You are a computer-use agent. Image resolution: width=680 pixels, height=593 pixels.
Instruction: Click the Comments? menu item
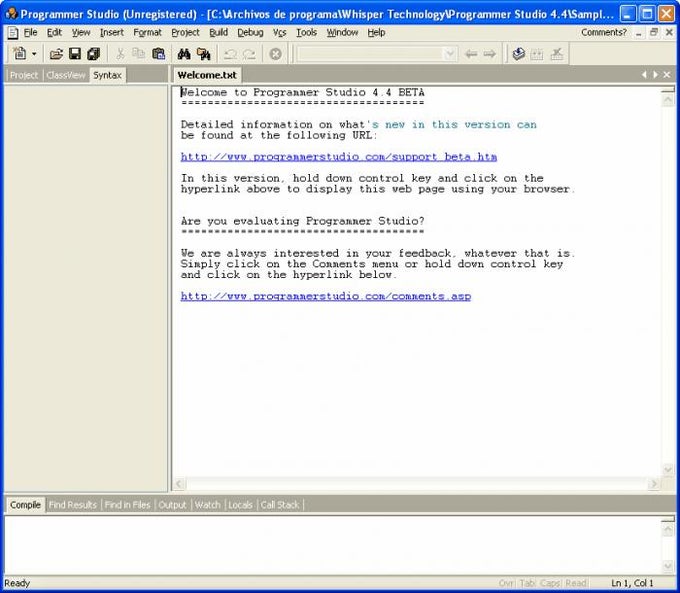pyautogui.click(x=604, y=33)
